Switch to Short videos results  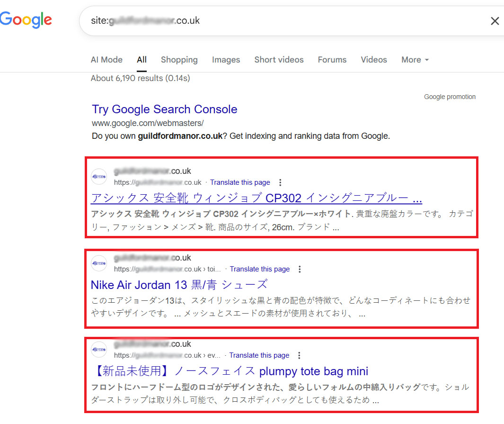coord(279,60)
